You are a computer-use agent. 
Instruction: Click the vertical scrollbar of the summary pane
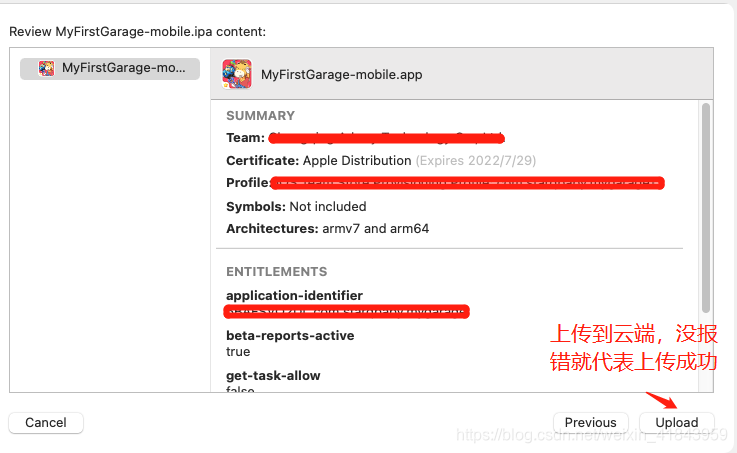coord(706,208)
